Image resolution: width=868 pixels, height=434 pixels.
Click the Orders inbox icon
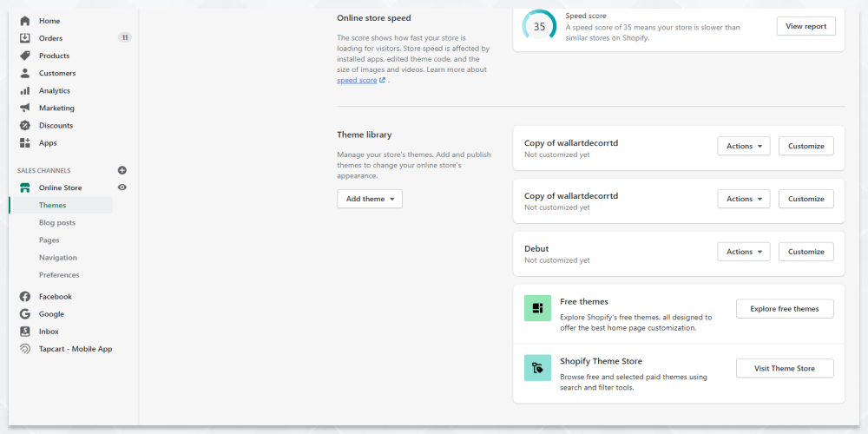25,38
